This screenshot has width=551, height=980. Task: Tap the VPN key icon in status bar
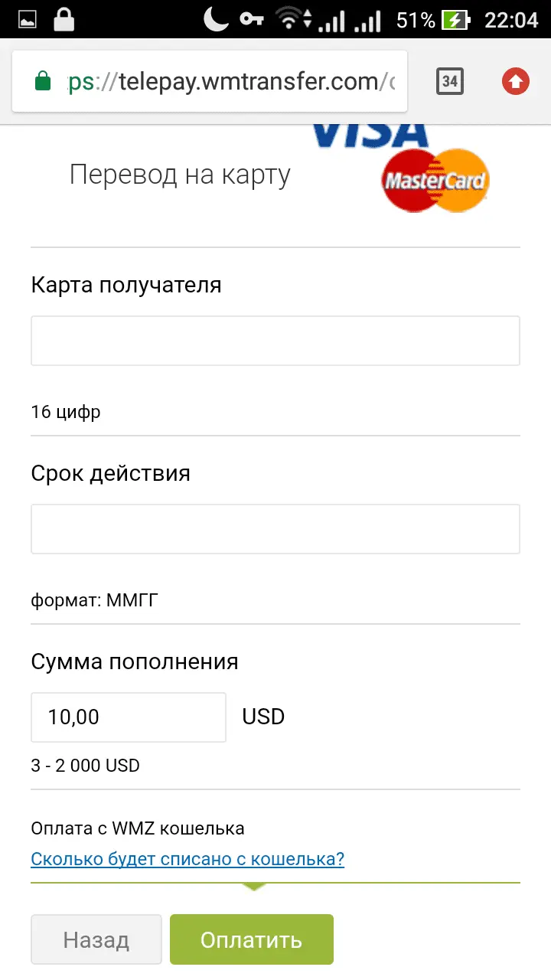[x=252, y=20]
